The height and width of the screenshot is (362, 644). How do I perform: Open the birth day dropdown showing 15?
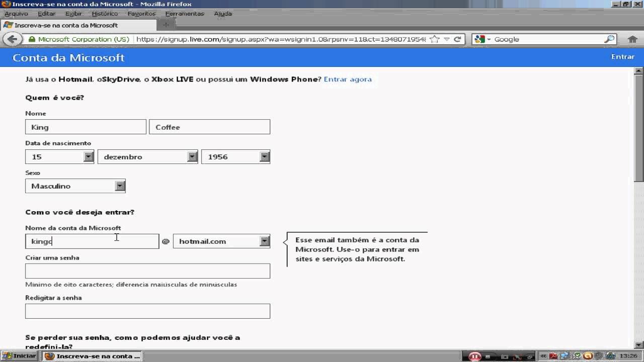[59, 157]
